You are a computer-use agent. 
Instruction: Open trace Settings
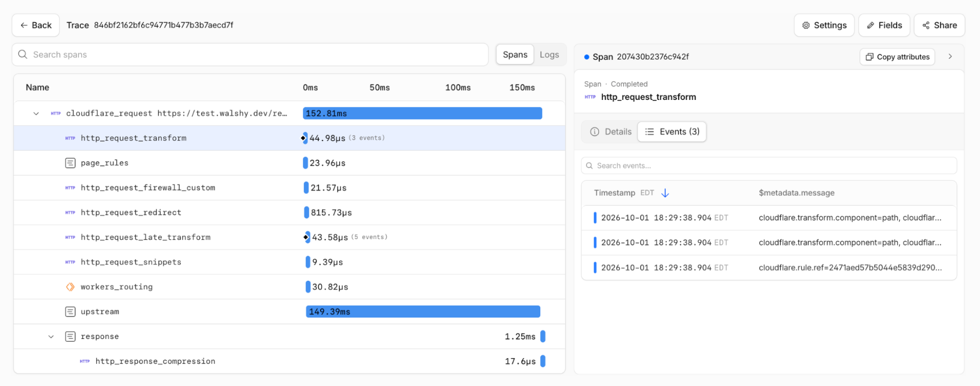[x=824, y=25]
